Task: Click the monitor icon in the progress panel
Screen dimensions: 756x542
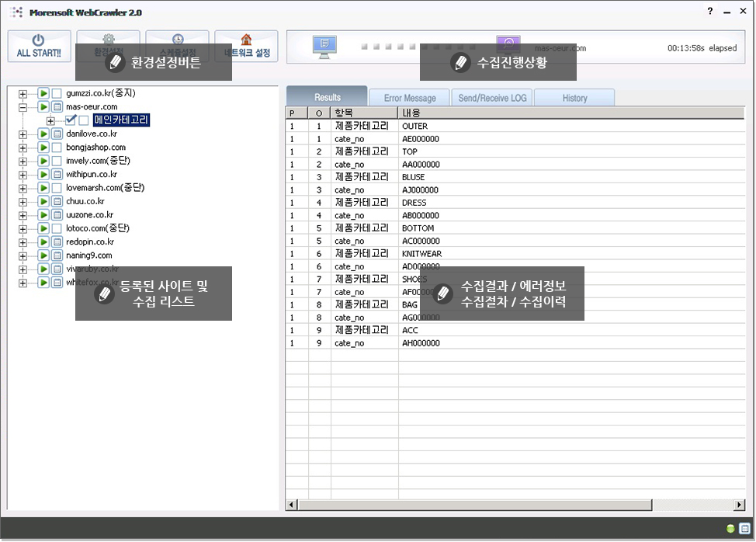Action: 324,47
